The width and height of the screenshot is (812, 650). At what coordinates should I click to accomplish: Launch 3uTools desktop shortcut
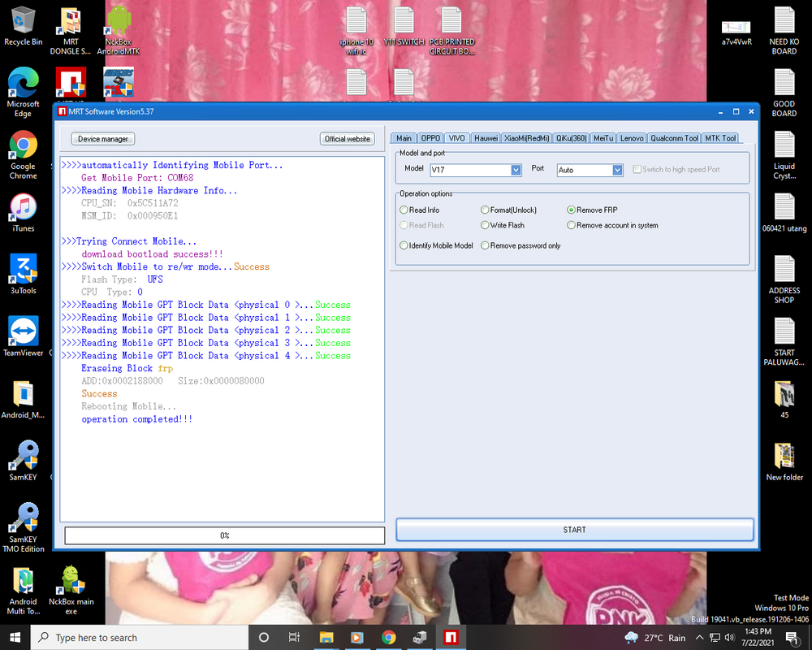point(23,274)
